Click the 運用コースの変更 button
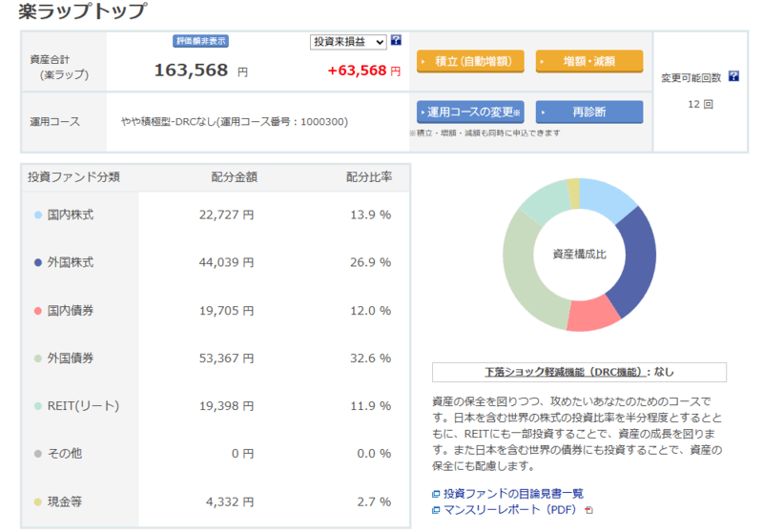 coord(470,112)
